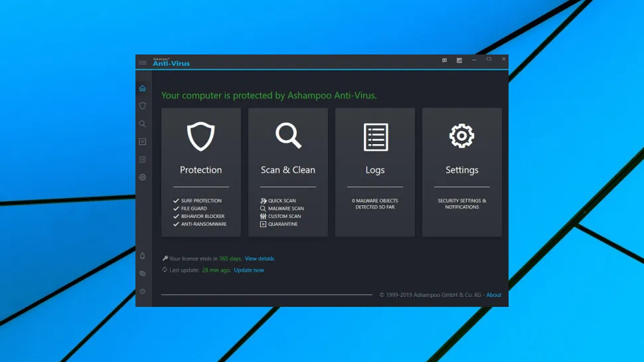Minimize the Anti-Virus window

click(x=474, y=60)
